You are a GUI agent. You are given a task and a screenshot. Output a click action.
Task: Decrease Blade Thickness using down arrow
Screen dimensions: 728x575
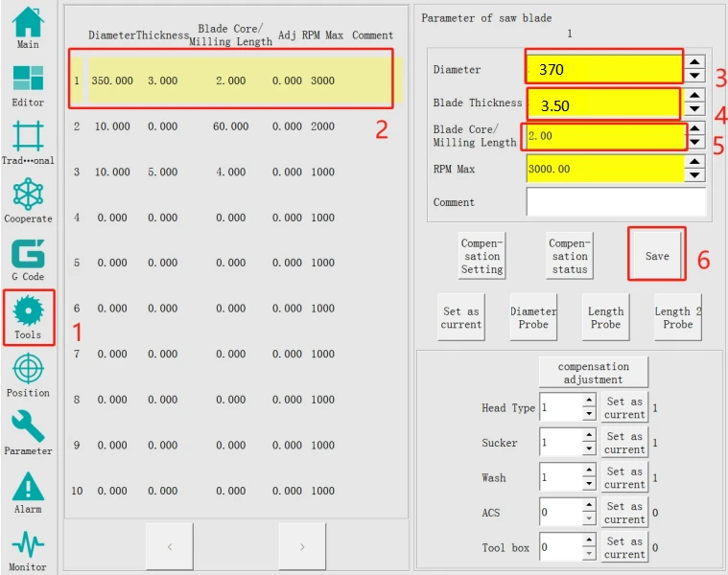click(x=694, y=109)
